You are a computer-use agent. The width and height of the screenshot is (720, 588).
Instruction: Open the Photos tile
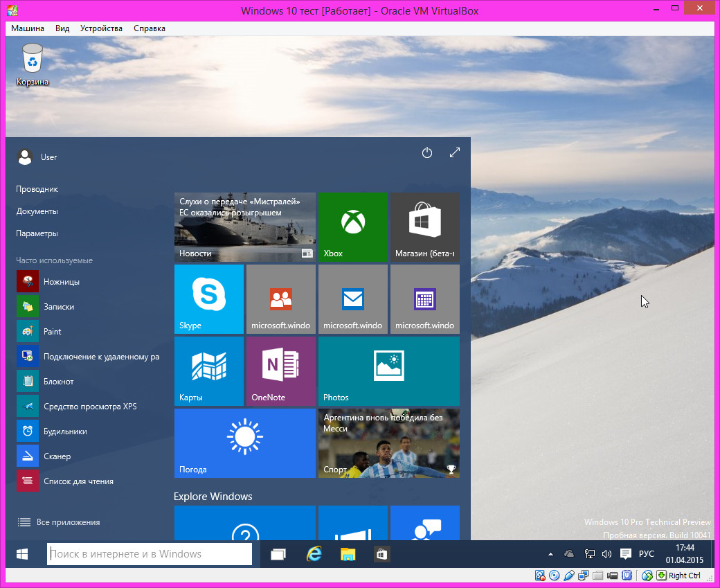389,371
